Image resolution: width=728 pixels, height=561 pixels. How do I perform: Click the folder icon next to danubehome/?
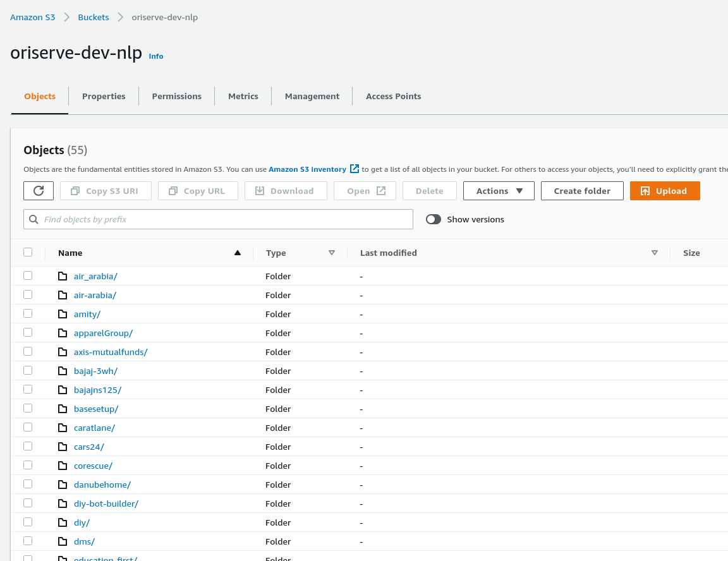63,485
